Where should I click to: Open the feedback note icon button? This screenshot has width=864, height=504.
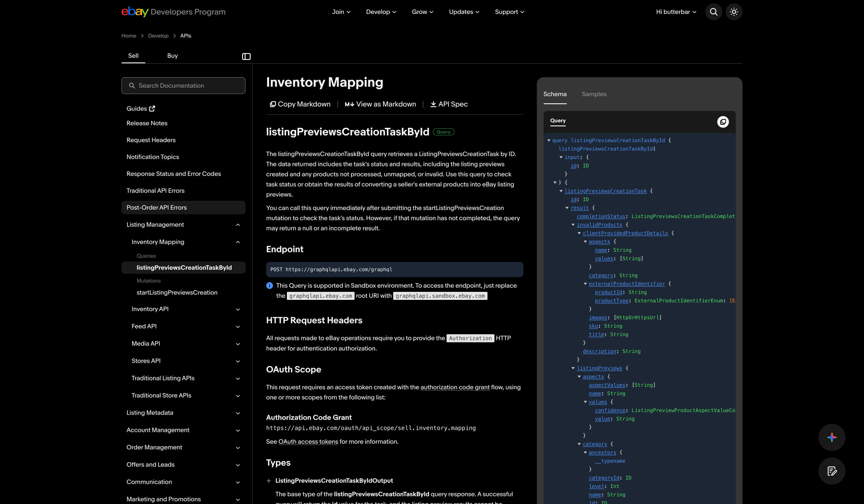pyautogui.click(x=832, y=471)
